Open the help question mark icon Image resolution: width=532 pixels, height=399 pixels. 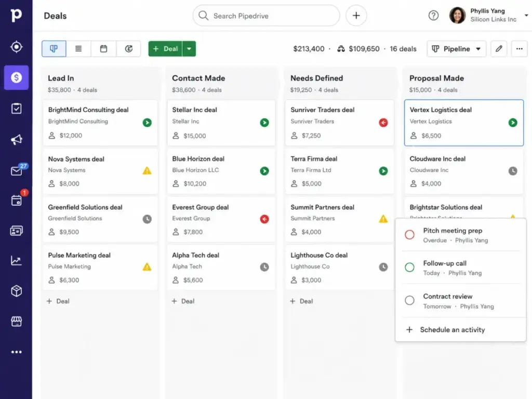pyautogui.click(x=433, y=16)
